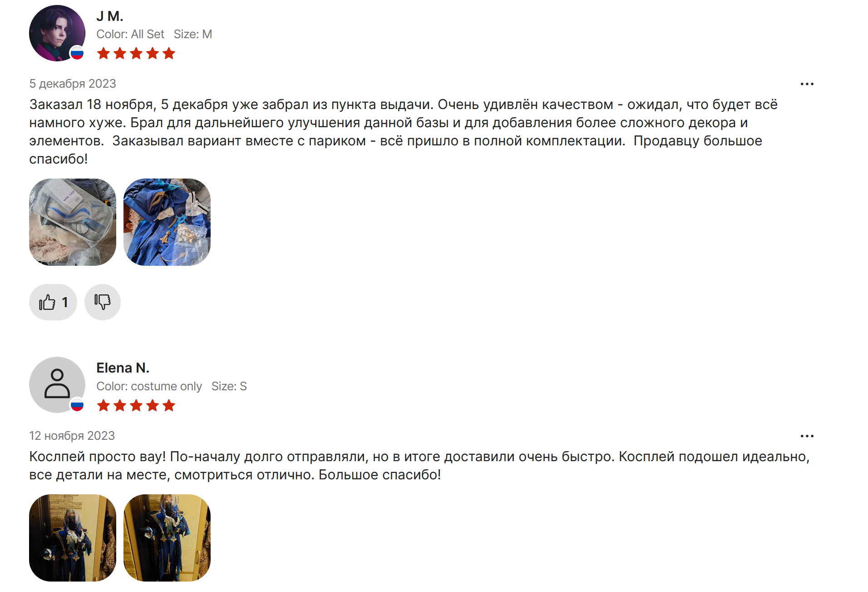Click thumbs up on J M.'s review
Image resolution: width=868 pixels, height=592 pixels.
point(53,302)
